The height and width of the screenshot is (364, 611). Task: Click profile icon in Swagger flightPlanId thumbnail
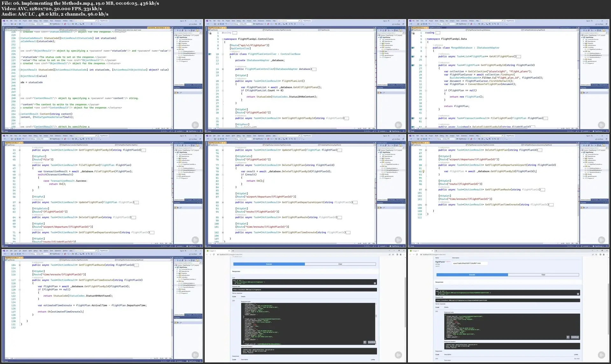point(604,254)
